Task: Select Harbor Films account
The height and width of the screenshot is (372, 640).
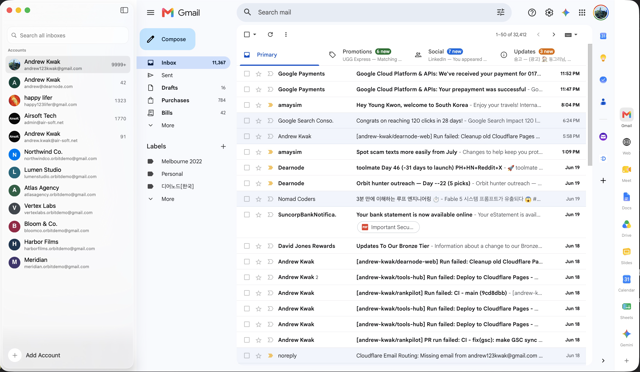Action: [x=68, y=245]
